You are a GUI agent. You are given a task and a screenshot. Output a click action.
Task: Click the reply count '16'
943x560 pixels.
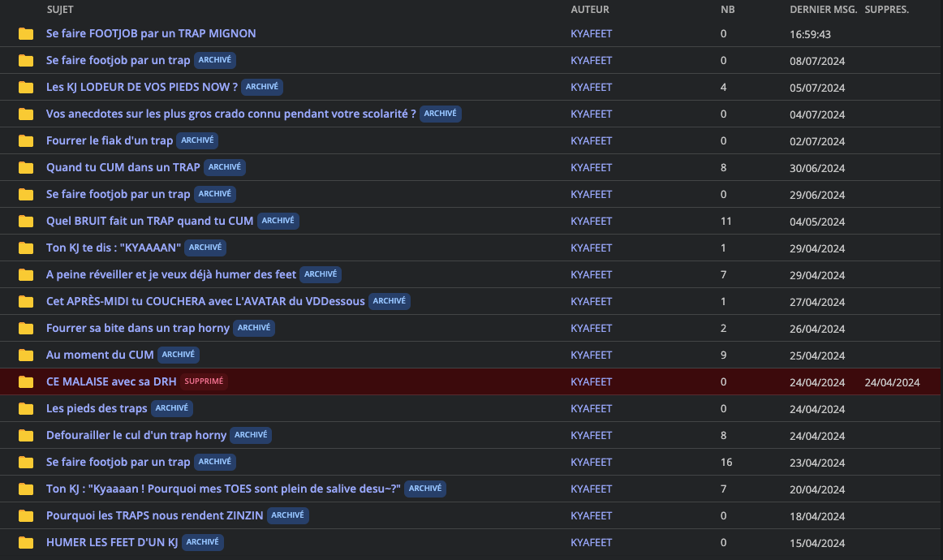726,463
